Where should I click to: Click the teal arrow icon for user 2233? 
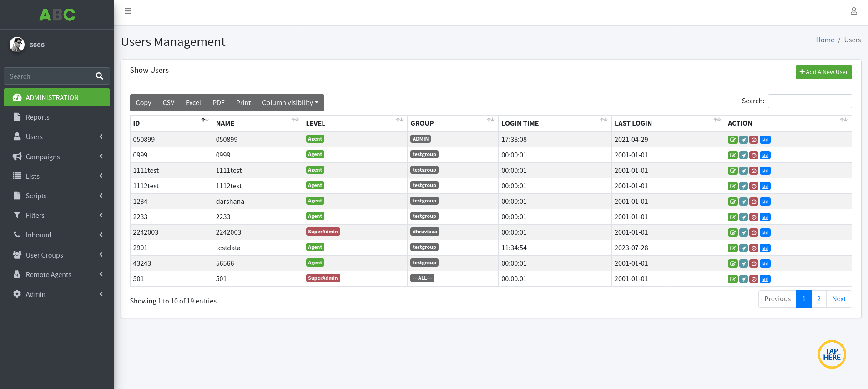(x=743, y=217)
